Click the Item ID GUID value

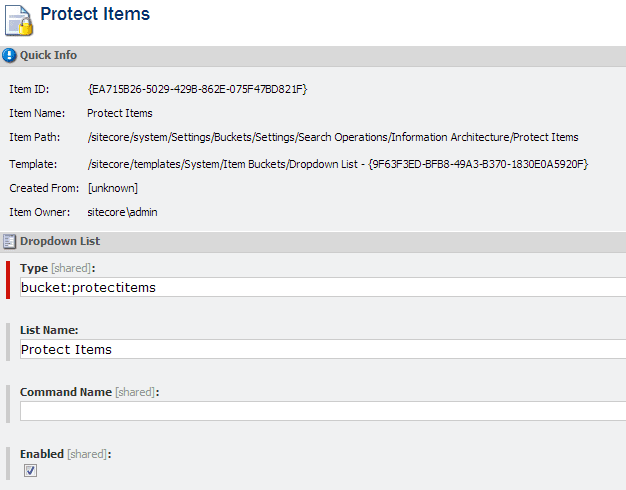pos(197,90)
